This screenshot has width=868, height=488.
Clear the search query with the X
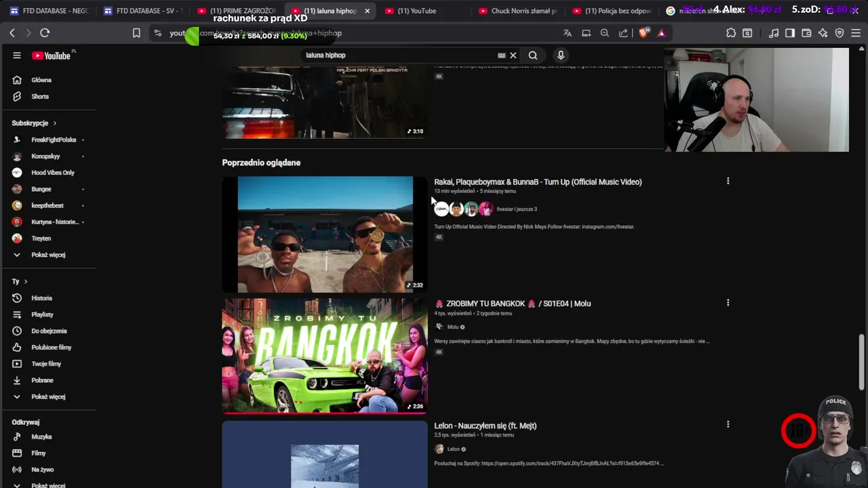tap(513, 56)
